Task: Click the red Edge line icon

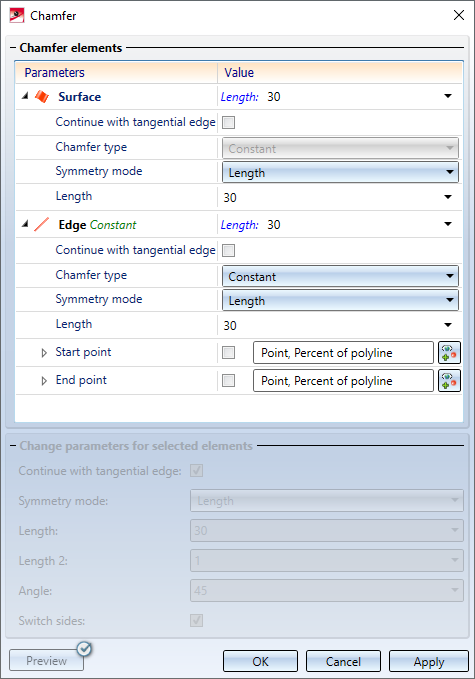Action: coord(42,224)
